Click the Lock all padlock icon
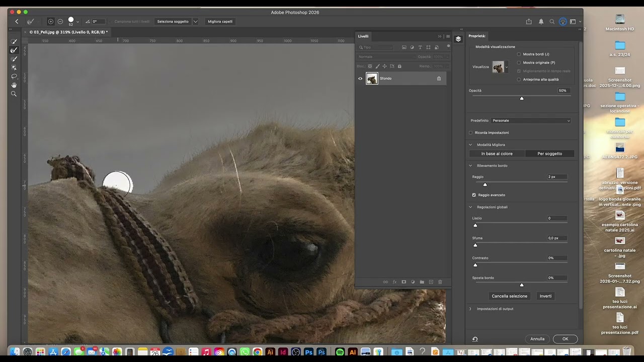 [x=399, y=66]
